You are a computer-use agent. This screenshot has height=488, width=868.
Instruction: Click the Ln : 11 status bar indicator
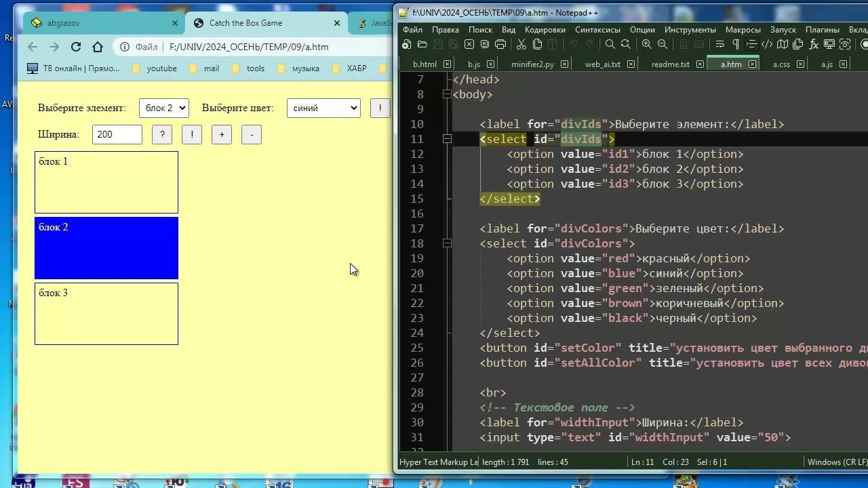(x=643, y=462)
